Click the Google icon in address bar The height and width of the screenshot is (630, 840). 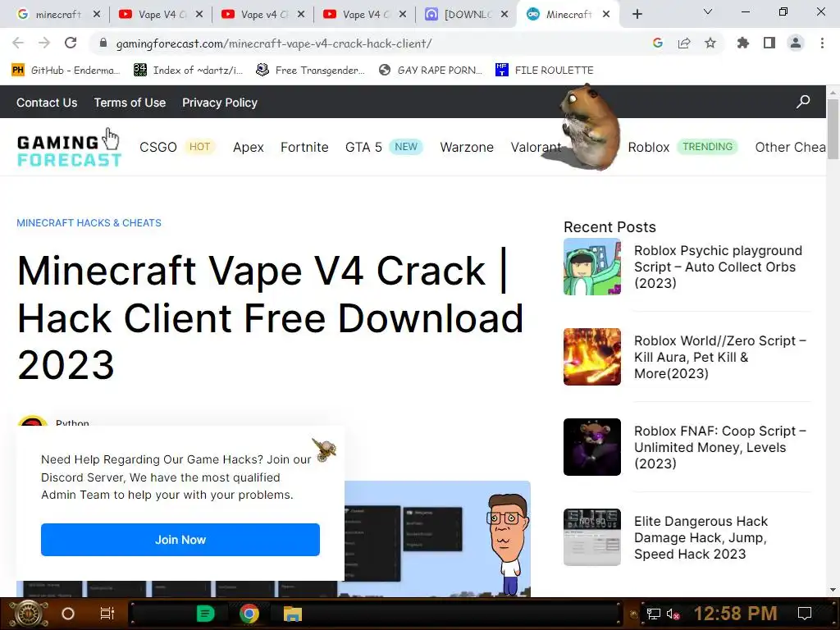pyautogui.click(x=658, y=43)
